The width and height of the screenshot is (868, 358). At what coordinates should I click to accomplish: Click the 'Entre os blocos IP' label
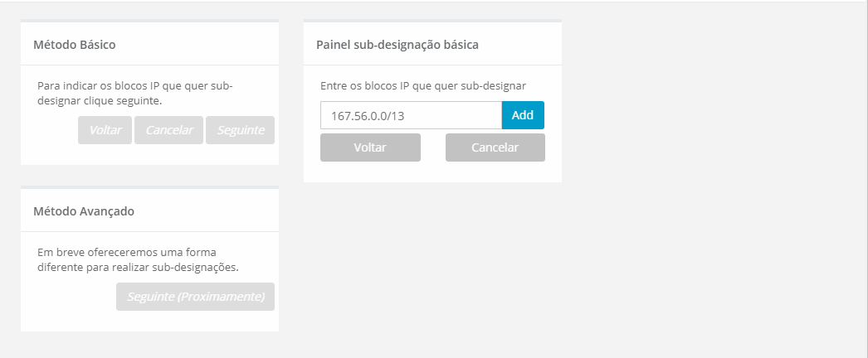pyautogui.click(x=423, y=85)
